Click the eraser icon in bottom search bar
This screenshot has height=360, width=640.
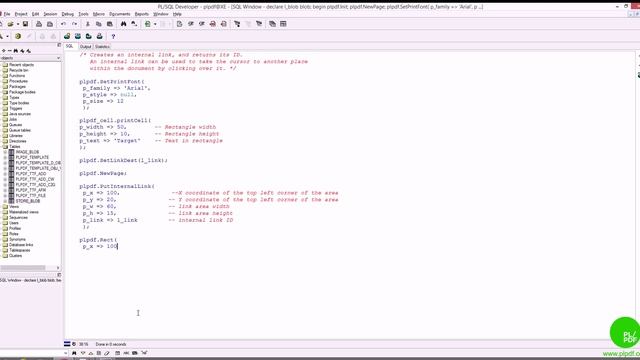point(107,353)
